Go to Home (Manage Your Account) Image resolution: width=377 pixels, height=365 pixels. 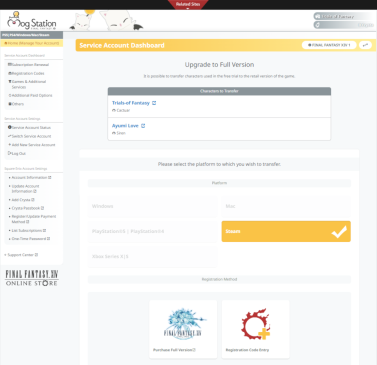pos(32,43)
